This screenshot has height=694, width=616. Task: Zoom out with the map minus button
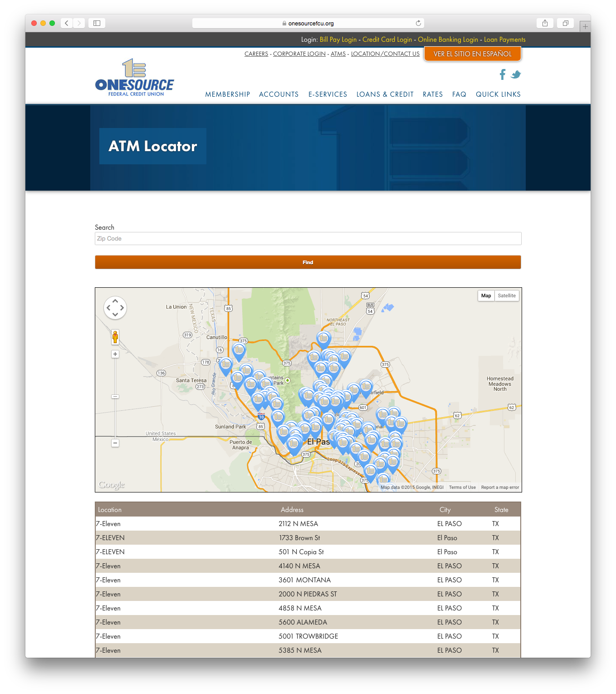tap(115, 443)
